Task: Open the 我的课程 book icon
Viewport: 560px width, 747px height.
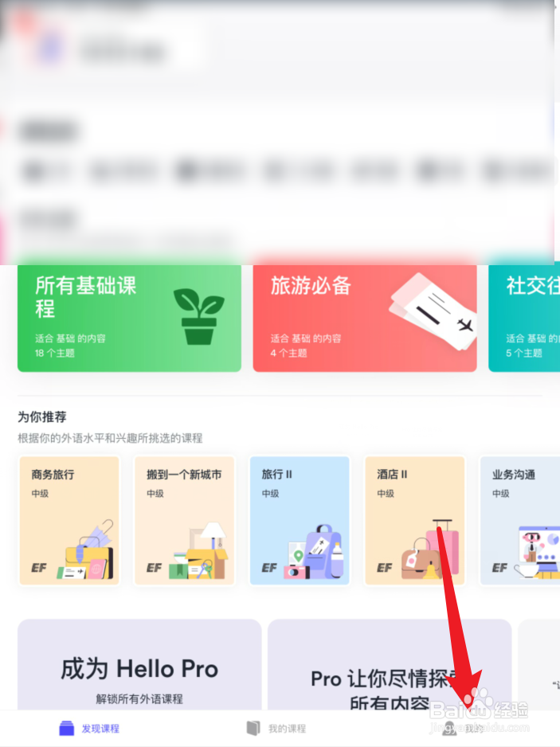Action: 253,728
